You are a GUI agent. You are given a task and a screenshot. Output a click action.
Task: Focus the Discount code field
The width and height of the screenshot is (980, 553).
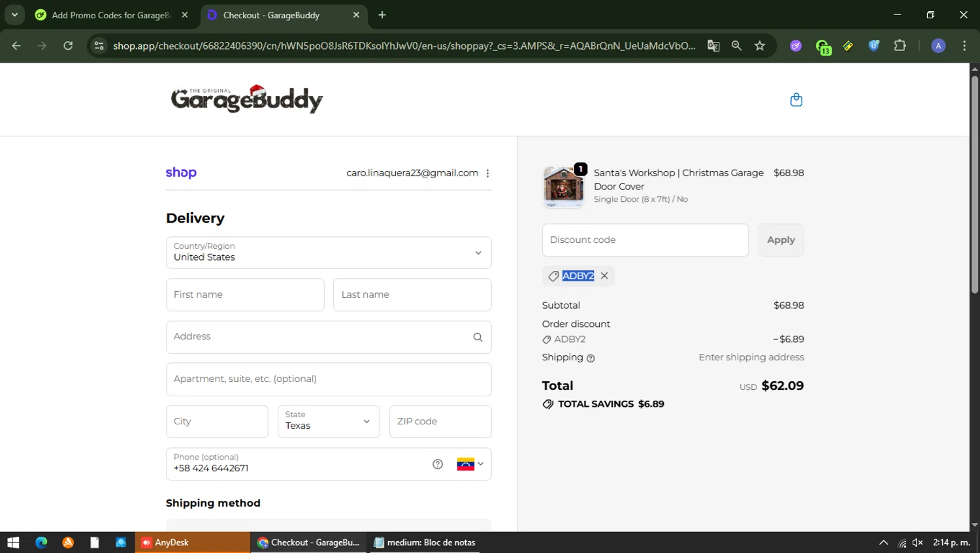(x=645, y=240)
